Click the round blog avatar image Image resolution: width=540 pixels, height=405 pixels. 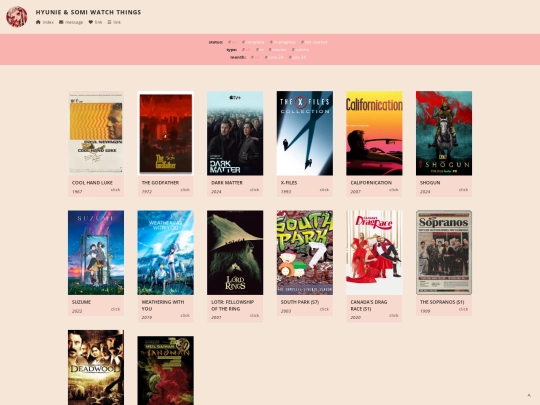(17, 17)
